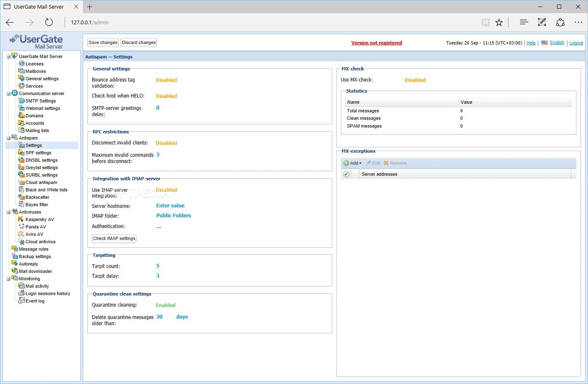Add page to favorites star icon
Image resolution: width=588 pixels, height=384 pixels.
[x=499, y=22]
